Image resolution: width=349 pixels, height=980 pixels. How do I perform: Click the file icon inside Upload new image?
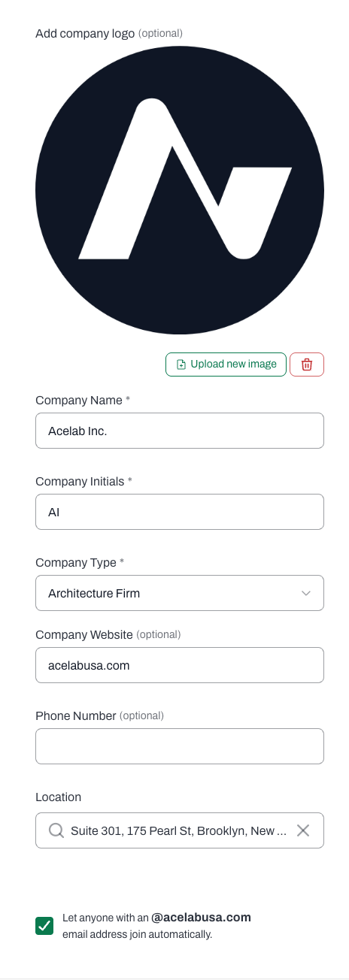pos(181,364)
